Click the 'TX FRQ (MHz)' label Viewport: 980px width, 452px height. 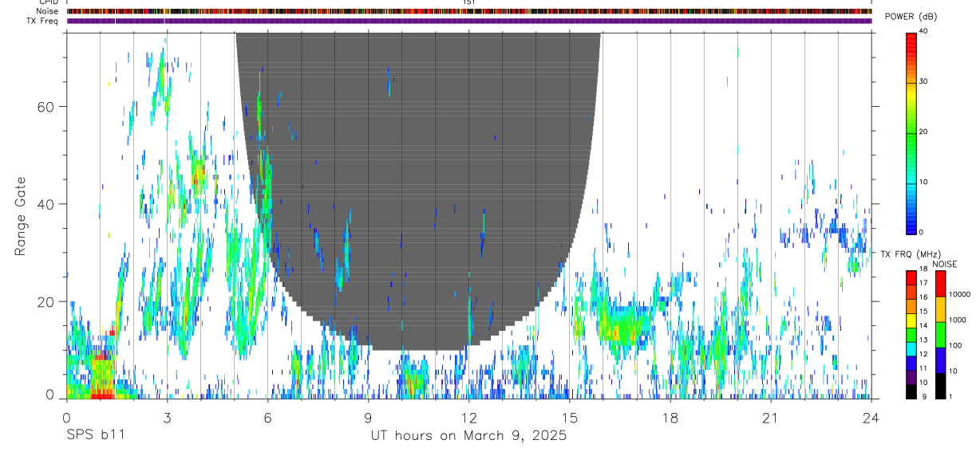point(911,254)
